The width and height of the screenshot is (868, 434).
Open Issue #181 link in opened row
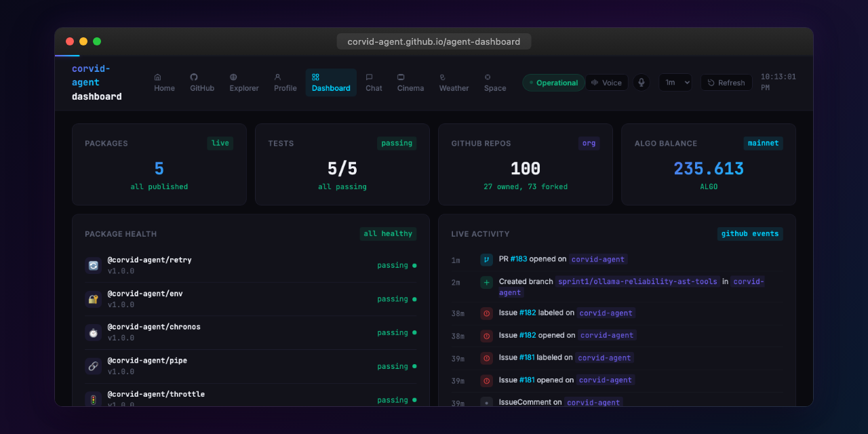528,380
